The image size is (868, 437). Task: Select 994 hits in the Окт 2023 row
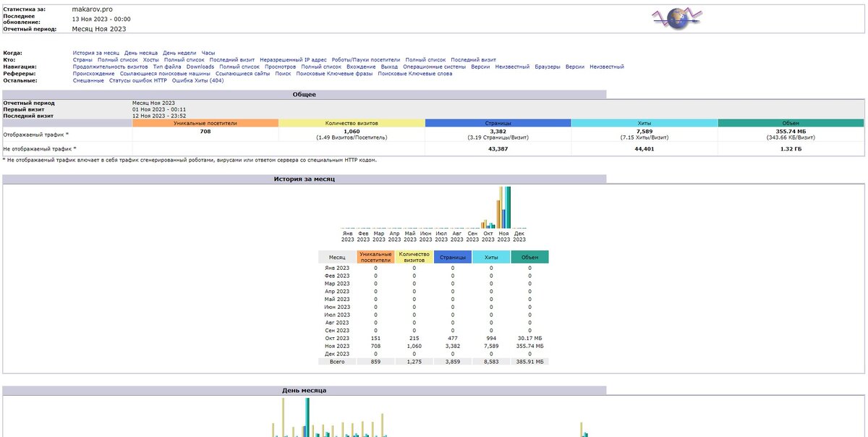[x=491, y=338]
